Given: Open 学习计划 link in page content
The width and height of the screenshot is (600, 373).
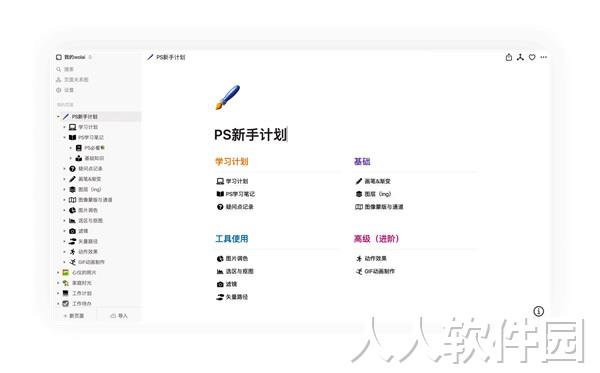Looking at the screenshot, I should coord(232,181).
